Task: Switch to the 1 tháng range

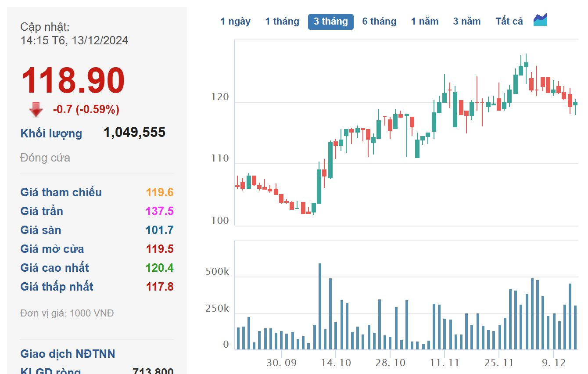Action: click(282, 22)
